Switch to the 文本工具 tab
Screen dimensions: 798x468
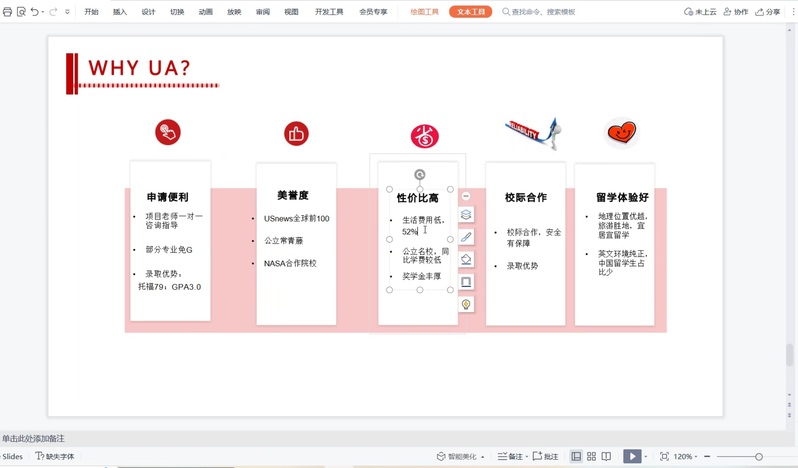(x=470, y=12)
